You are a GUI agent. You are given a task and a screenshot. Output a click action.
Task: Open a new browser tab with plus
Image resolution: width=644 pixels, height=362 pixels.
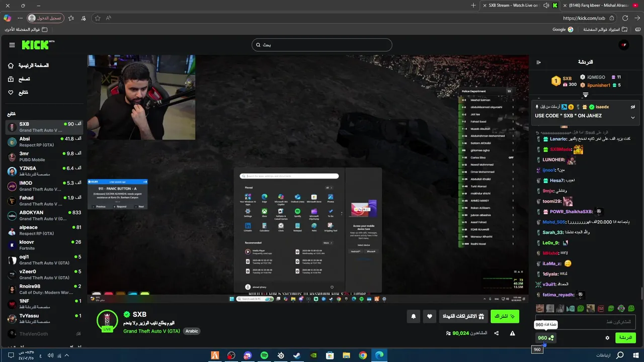(473, 6)
